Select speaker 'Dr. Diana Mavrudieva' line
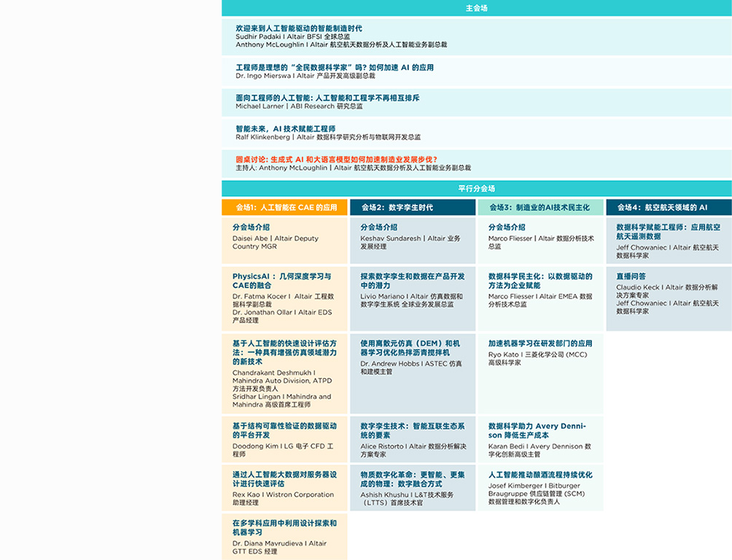732x560 pixels. pyautogui.click(x=280, y=548)
